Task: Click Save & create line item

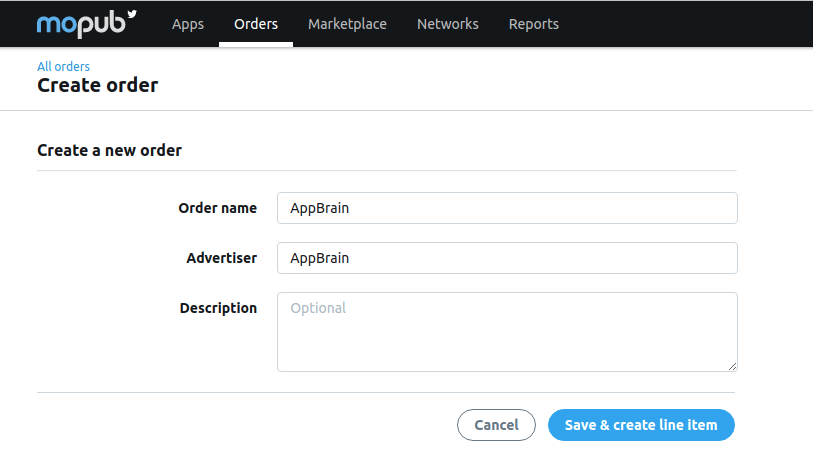Action: [x=641, y=425]
